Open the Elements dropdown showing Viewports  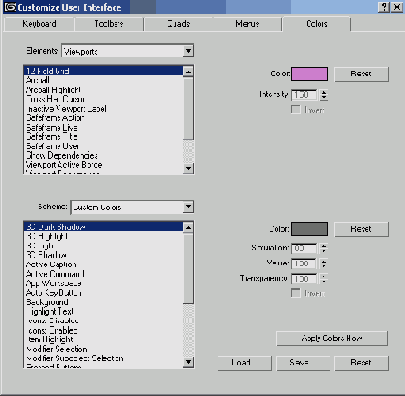[x=127, y=51]
